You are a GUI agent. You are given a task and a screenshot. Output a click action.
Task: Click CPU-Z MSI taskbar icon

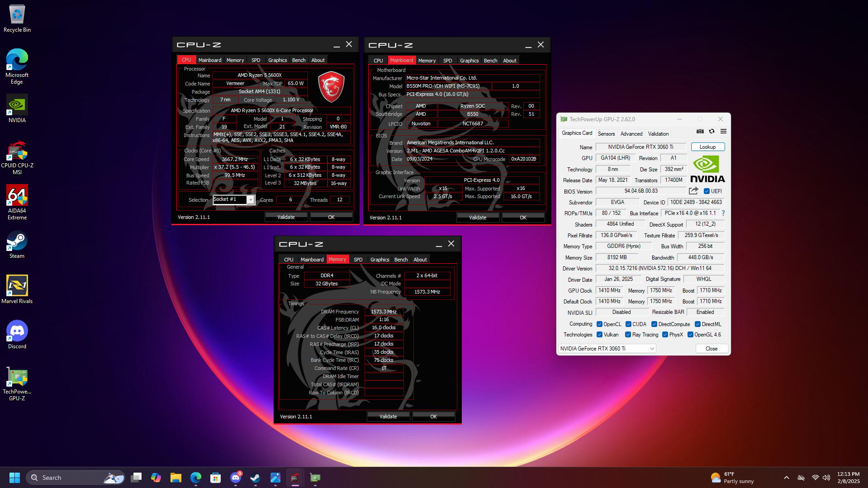coord(295,478)
